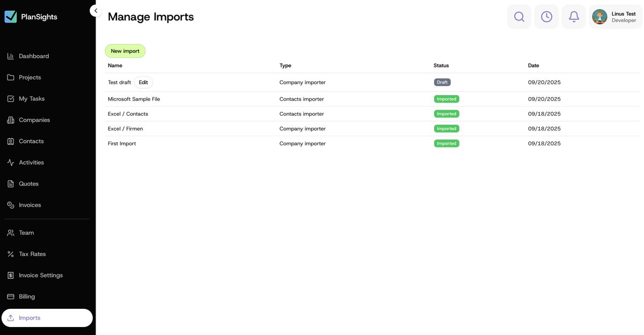Click the Status column header
644x335 pixels.
click(x=441, y=65)
